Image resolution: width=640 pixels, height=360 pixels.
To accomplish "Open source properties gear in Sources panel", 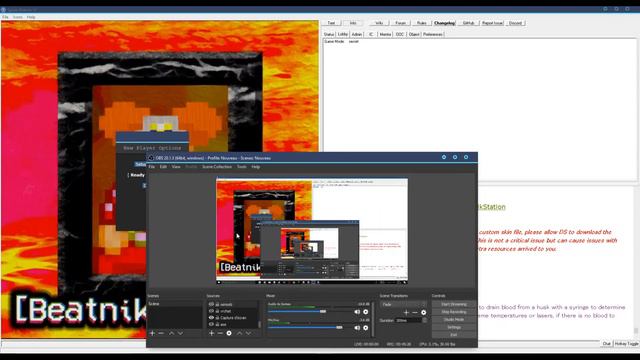I will 229,333.
